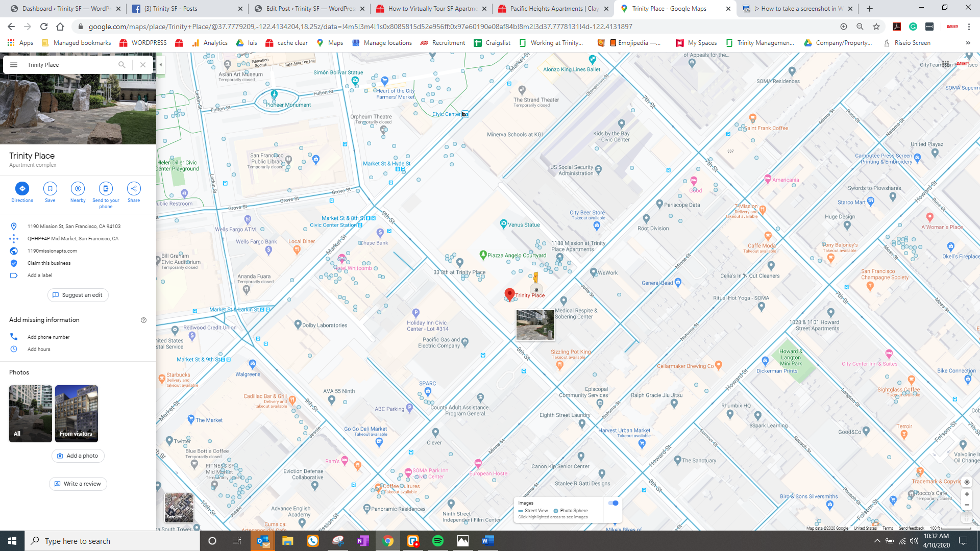
Task: Open the street photo preview thumbnail
Action: 535,325
